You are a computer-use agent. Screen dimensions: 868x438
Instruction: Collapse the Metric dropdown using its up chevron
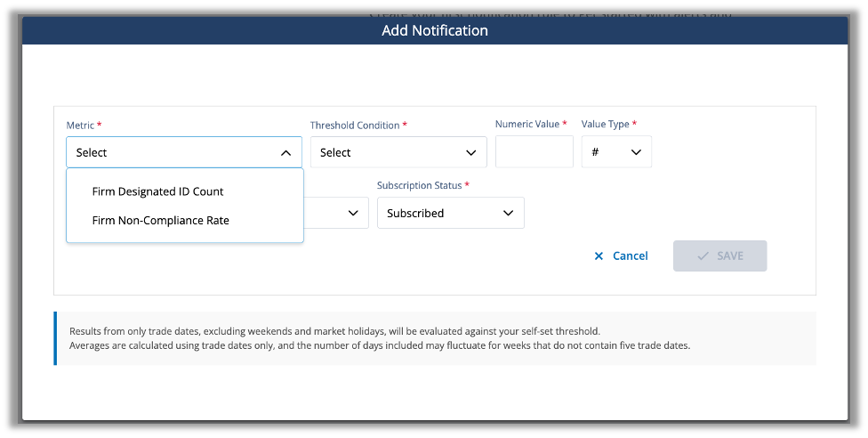click(285, 153)
